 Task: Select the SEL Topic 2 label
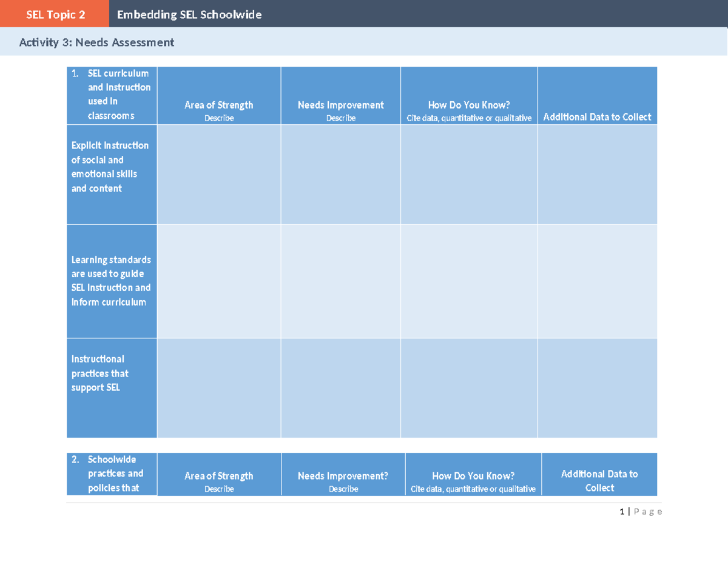coord(55,15)
